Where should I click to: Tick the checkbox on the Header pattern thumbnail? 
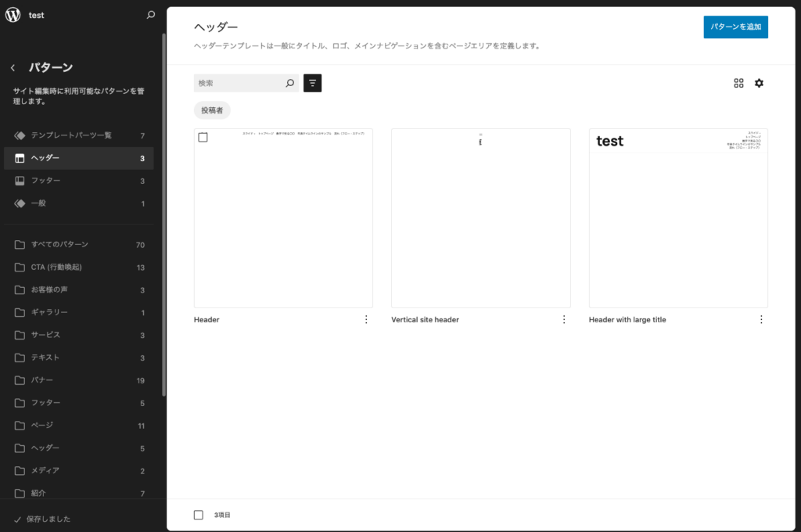point(203,138)
